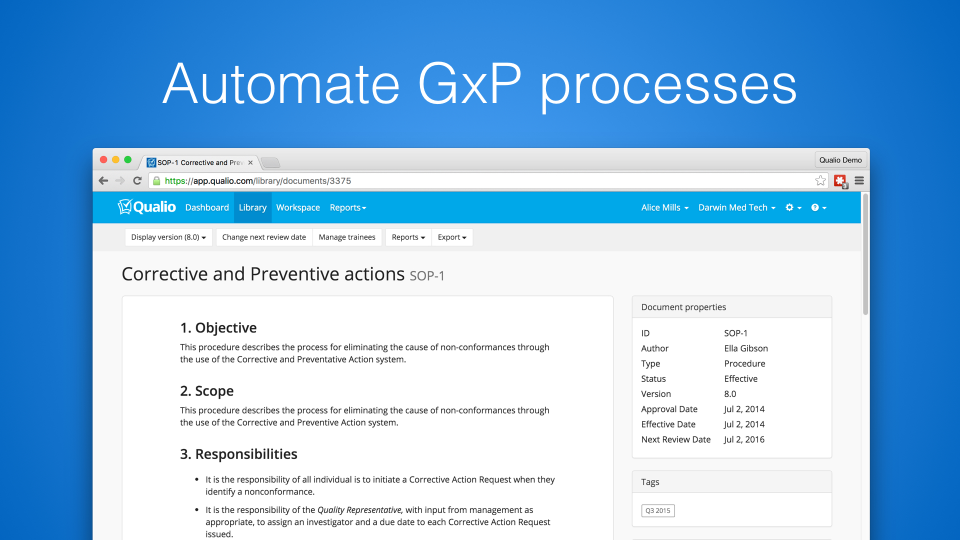The image size is (960, 540).
Task: Open Display version (8.0) dropdown
Action: click(x=168, y=237)
